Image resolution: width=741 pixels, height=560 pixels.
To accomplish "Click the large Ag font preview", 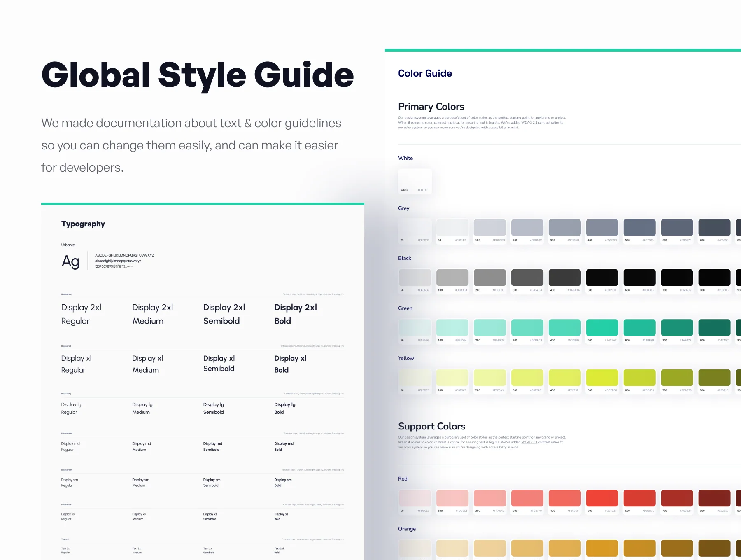I will pyautogui.click(x=70, y=261).
